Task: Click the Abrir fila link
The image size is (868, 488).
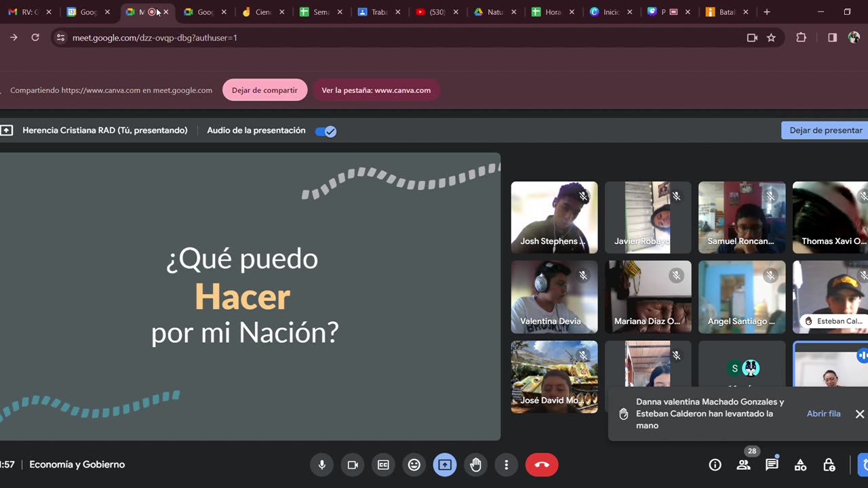Action: 823,413
